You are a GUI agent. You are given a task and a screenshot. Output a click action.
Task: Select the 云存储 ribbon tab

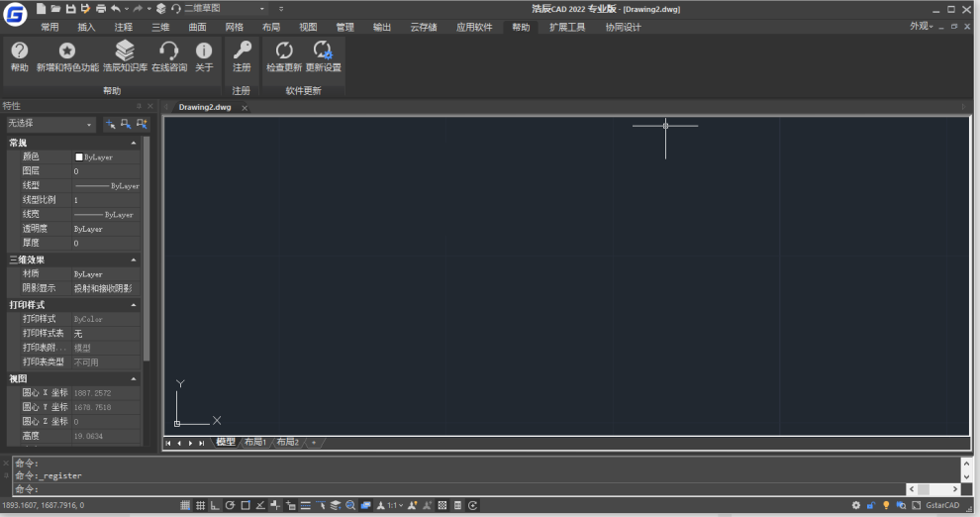[x=423, y=27]
